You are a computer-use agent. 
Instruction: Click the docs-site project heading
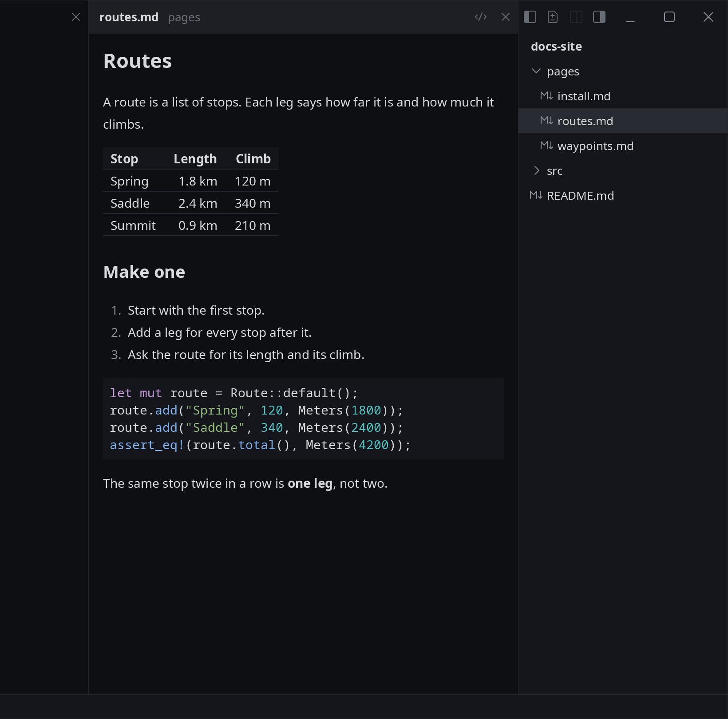click(x=556, y=46)
